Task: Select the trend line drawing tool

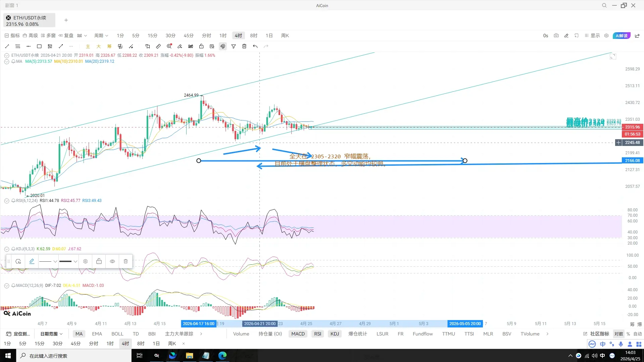Action: point(7,46)
